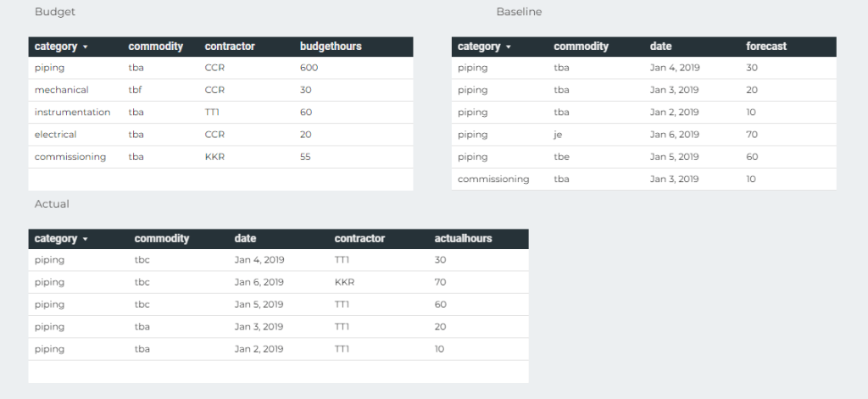Sort Baseline table by forecast column header
This screenshot has width=868, height=399.
click(766, 47)
